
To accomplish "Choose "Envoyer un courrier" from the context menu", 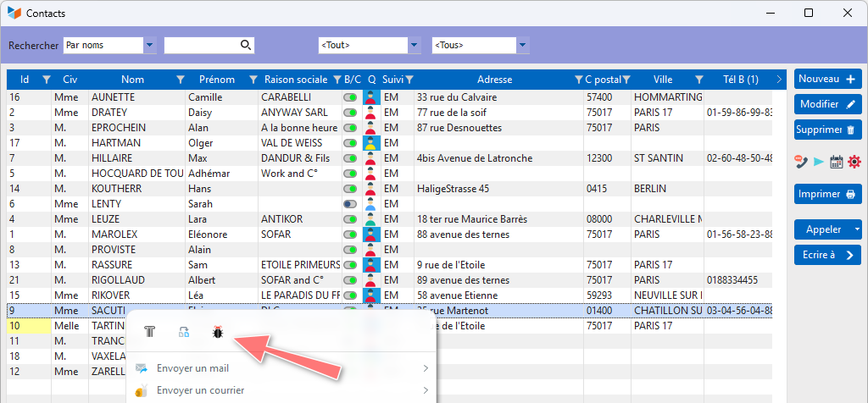I will (200, 390).
